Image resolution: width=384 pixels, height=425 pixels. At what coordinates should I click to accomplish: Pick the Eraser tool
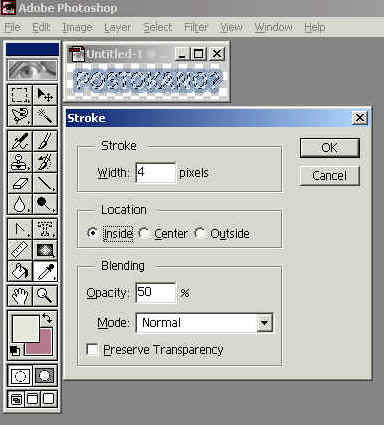(20, 183)
